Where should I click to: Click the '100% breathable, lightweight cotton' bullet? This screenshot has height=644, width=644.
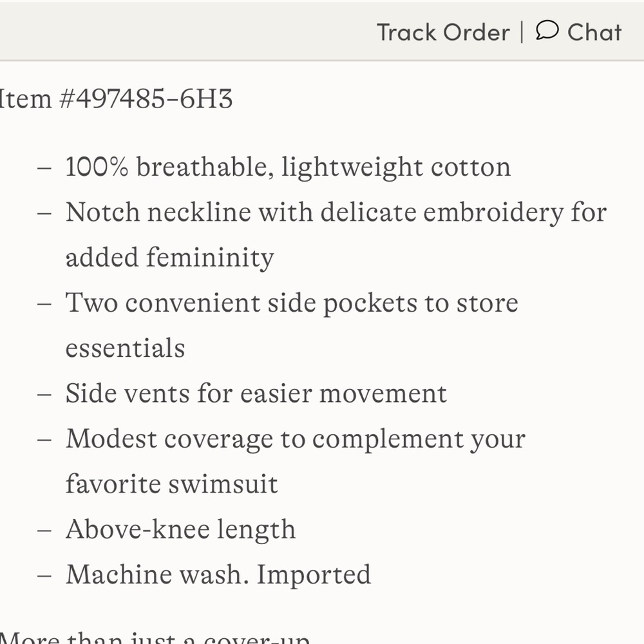[288, 167]
